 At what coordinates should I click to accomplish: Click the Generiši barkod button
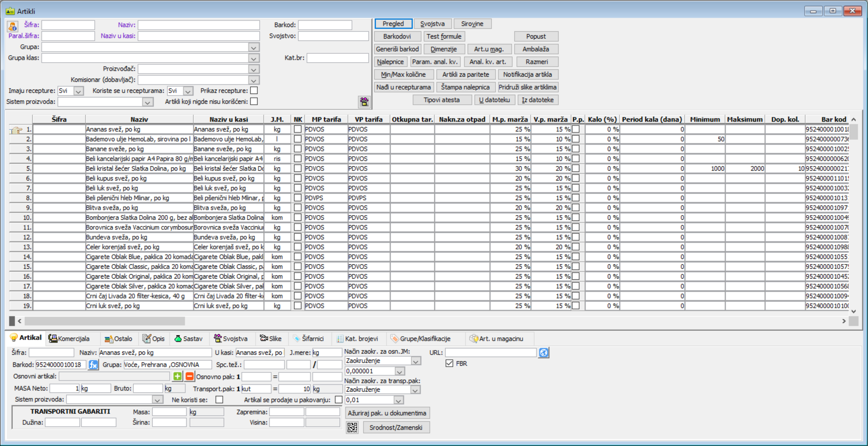click(x=397, y=49)
